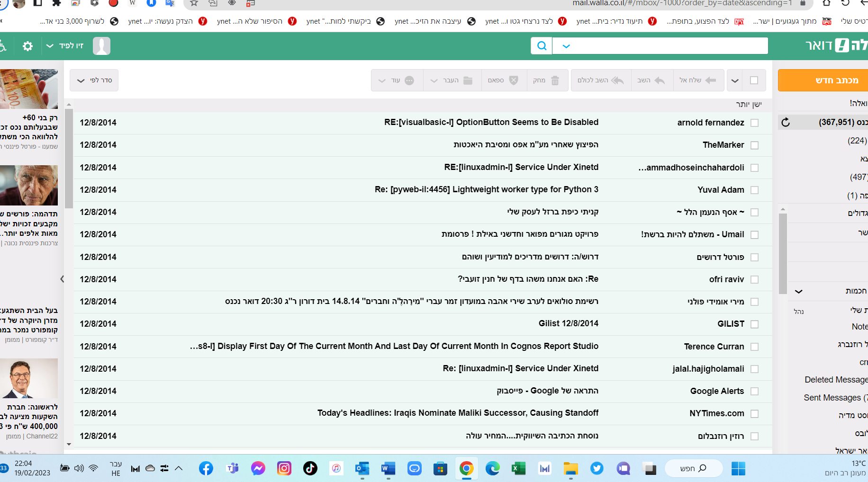The image size is (868, 482).
Task: Open the sort order dropdown
Action: [x=94, y=80]
